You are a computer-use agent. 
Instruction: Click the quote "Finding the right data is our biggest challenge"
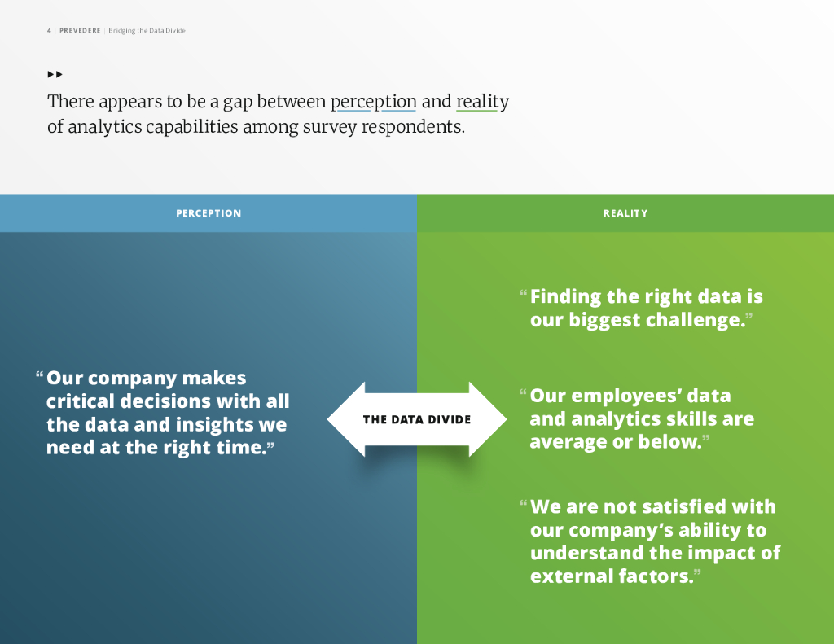pos(646,308)
